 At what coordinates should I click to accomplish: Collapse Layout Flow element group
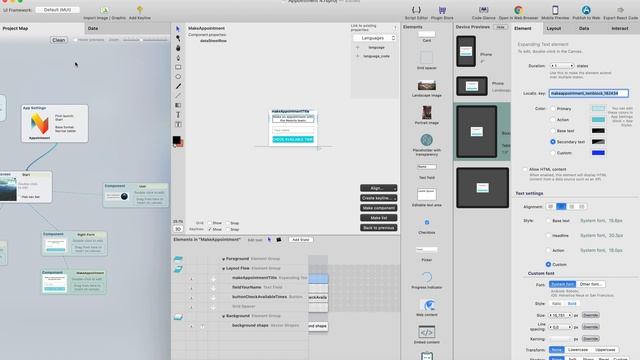(x=223, y=269)
